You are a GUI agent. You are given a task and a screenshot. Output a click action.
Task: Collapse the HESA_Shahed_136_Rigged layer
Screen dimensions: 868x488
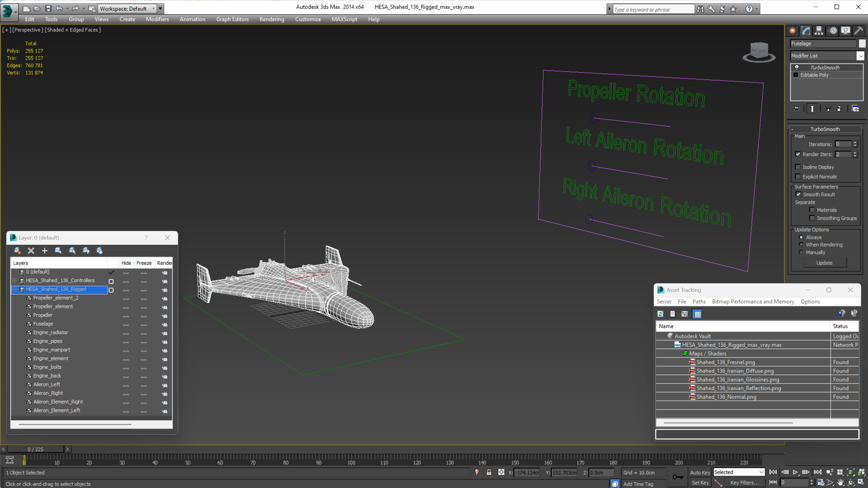(x=15, y=289)
